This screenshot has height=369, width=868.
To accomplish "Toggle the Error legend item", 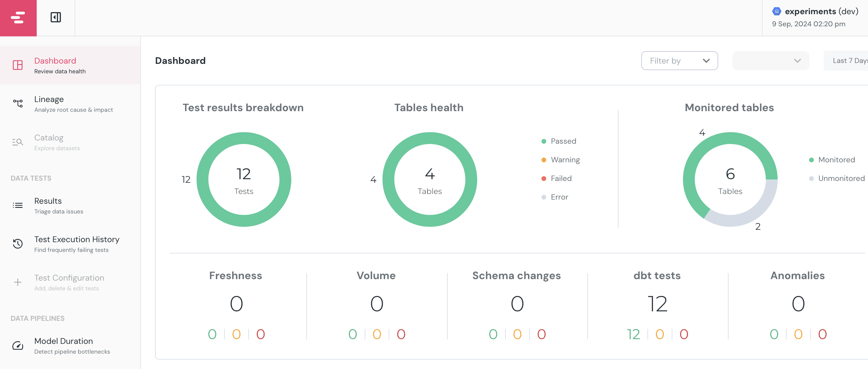I will [x=554, y=197].
